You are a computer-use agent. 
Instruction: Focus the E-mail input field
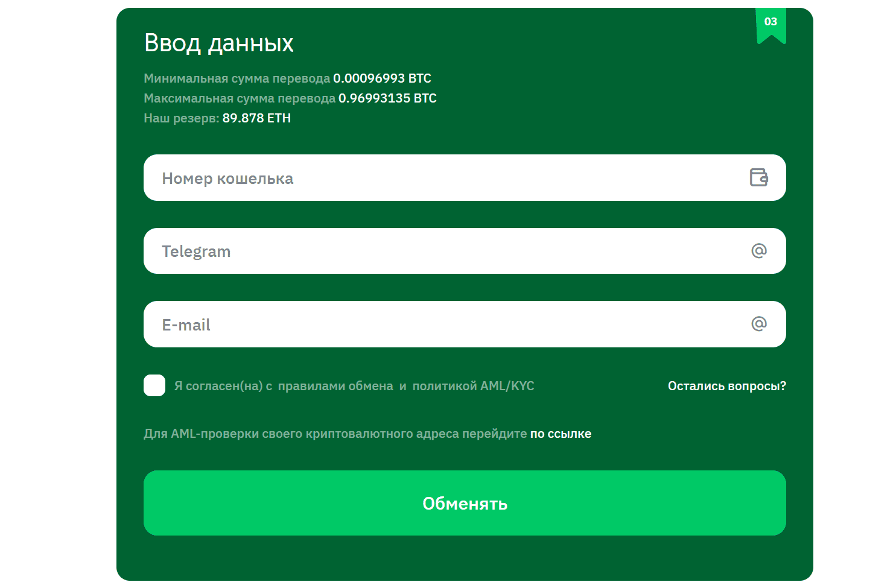[x=465, y=324]
